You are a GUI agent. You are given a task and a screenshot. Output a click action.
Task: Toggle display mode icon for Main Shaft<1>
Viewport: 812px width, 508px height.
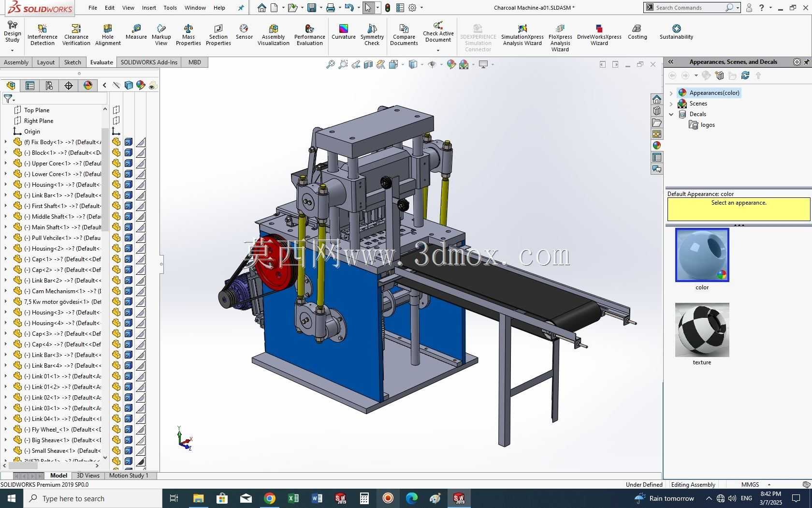click(129, 227)
